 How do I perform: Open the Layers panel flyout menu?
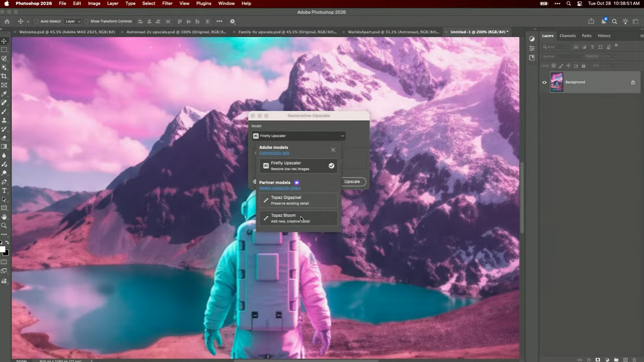[x=641, y=36]
